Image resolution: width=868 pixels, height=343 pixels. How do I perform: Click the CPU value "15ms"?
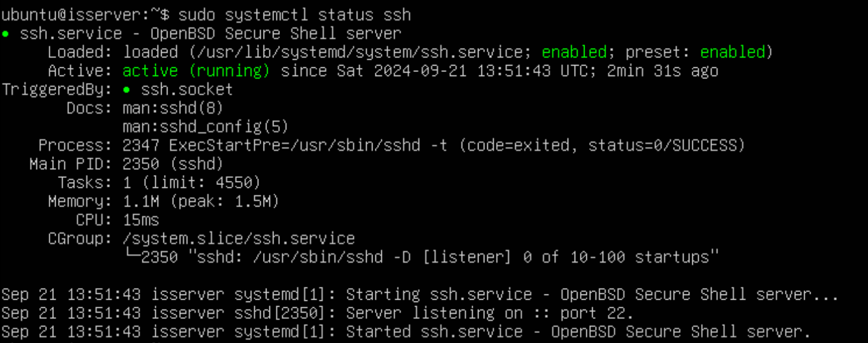click(141, 220)
